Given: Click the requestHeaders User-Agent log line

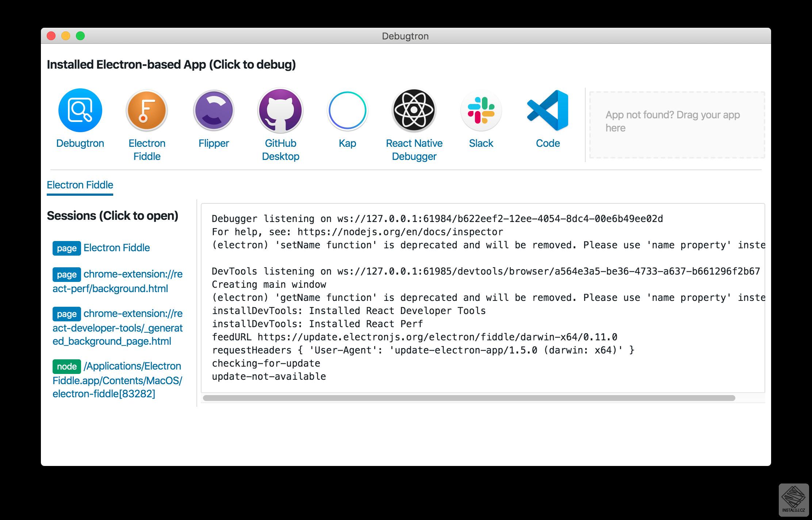Looking at the screenshot, I should pos(423,350).
